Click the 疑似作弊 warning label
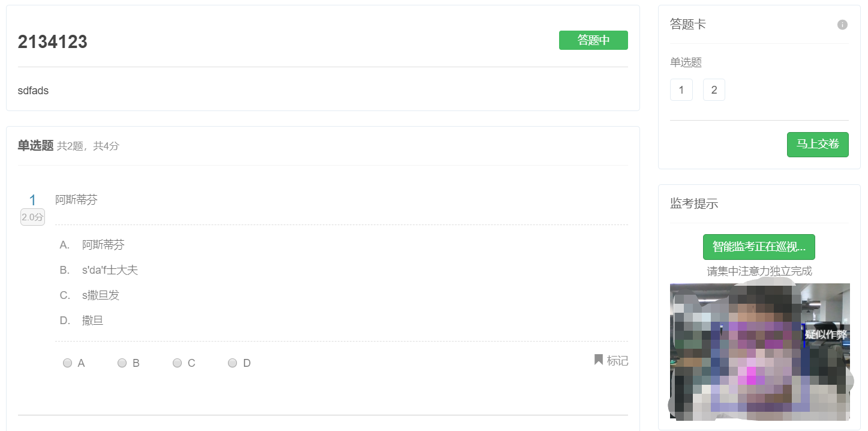Image resolution: width=868 pixels, height=431 pixels. click(826, 335)
